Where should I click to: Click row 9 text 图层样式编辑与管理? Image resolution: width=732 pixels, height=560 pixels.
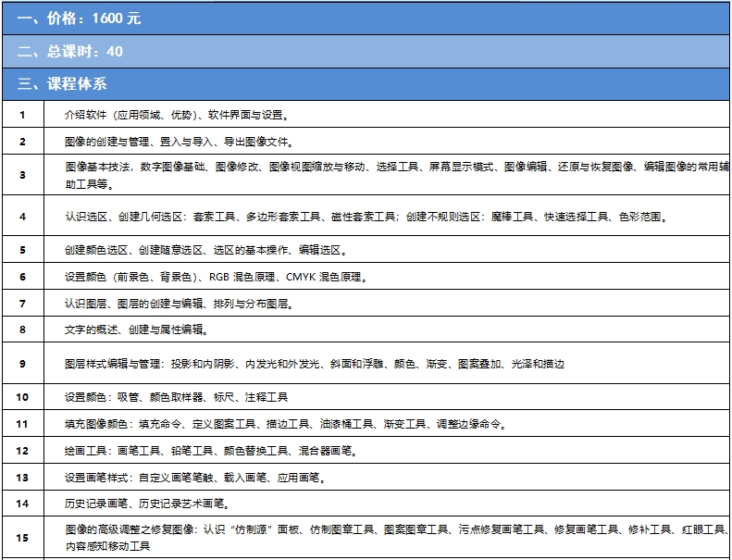click(x=315, y=364)
